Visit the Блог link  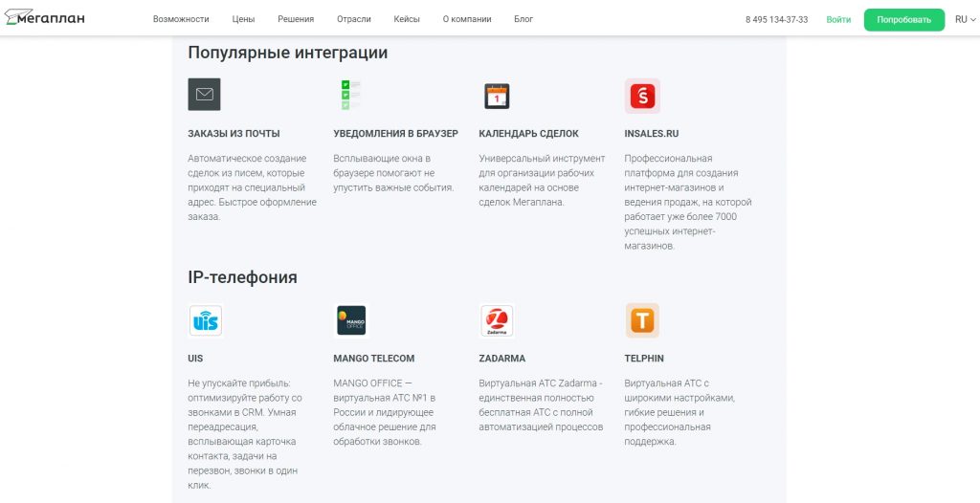(x=523, y=19)
